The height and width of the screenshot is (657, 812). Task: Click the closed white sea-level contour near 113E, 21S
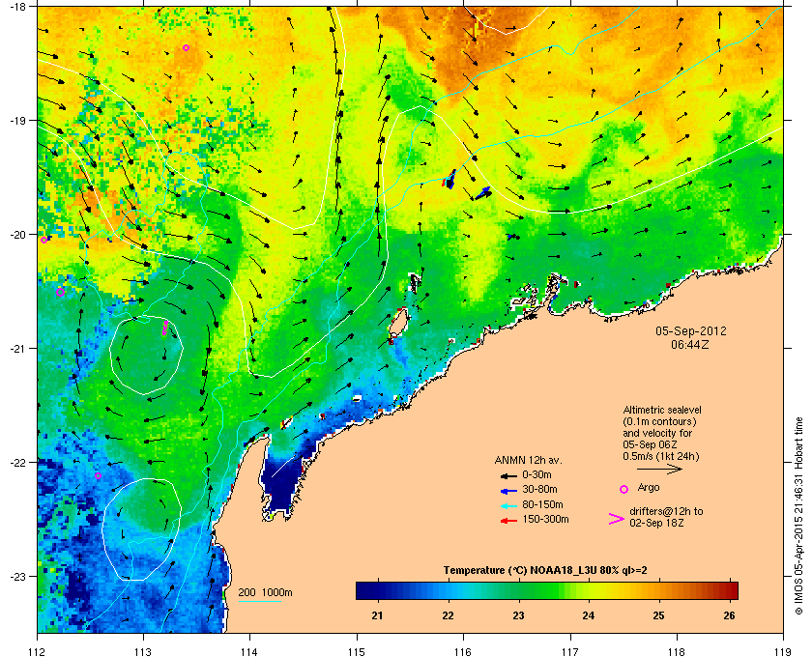pos(146,356)
